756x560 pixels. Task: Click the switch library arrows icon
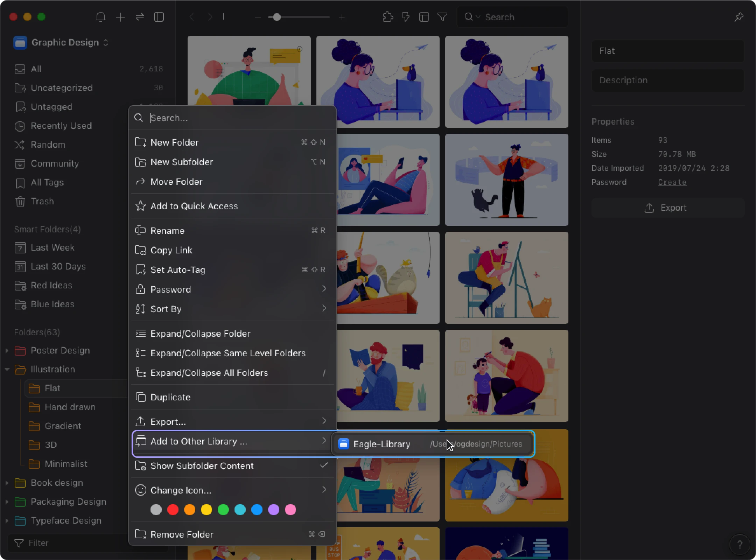pos(140,17)
